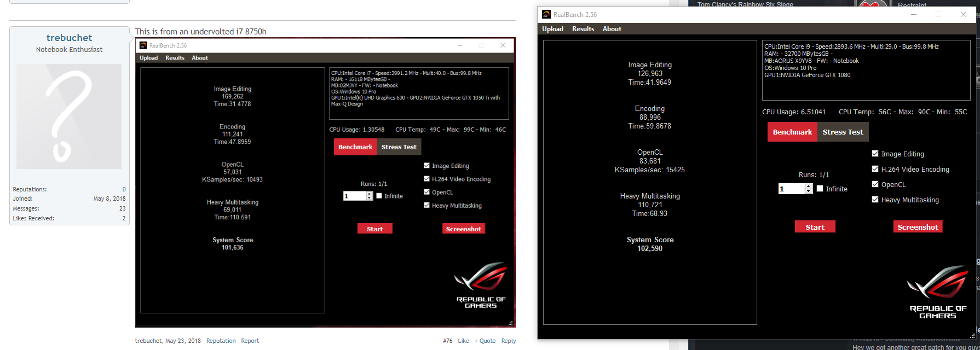Like the forum post
The width and height of the screenshot is (980, 350).
463,341
